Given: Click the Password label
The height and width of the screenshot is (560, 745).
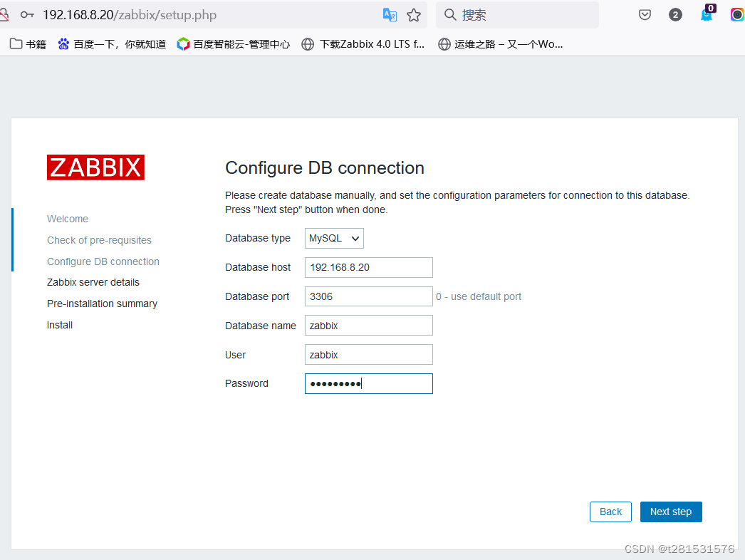Looking at the screenshot, I should coord(246,383).
